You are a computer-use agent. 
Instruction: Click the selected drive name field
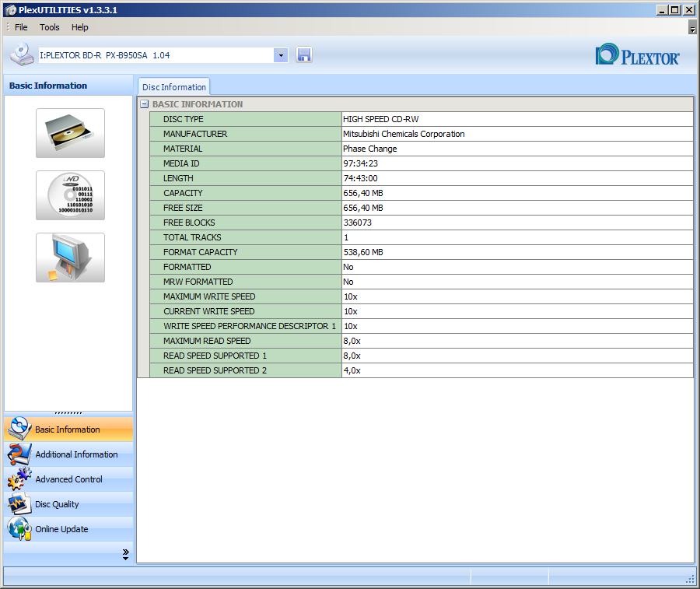pyautogui.click(x=156, y=55)
